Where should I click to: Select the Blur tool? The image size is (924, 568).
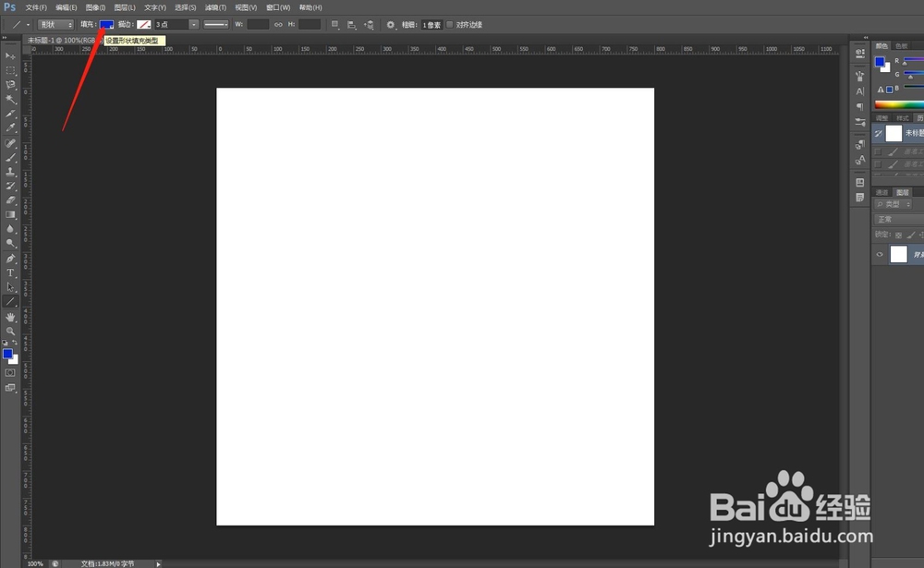[x=10, y=229]
